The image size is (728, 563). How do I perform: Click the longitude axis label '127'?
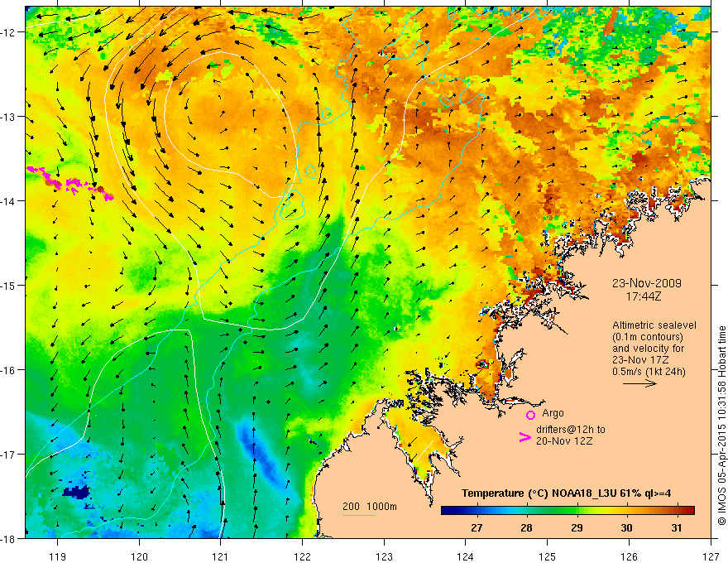711,556
